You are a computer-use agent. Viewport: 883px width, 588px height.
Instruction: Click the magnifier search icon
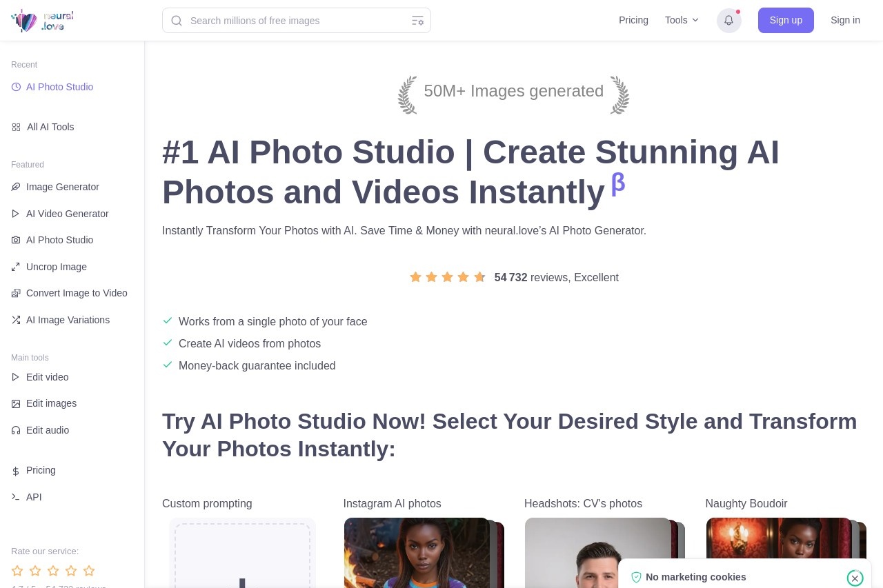[x=177, y=21]
